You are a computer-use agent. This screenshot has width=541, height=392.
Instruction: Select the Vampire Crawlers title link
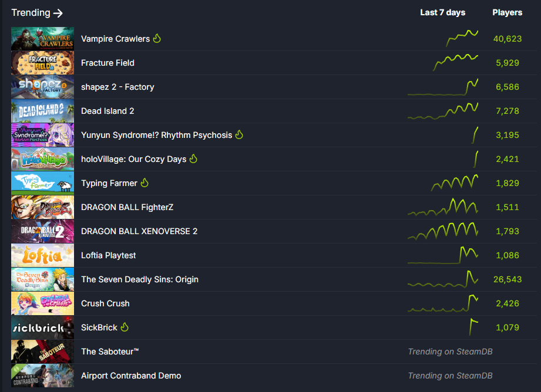pos(116,39)
